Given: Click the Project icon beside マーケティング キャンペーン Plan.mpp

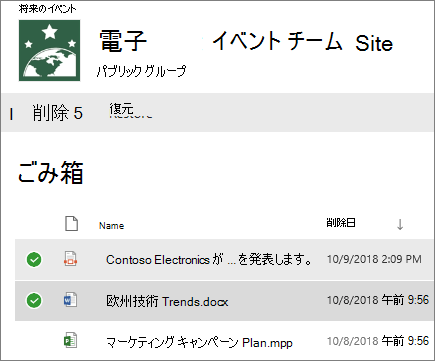Looking at the screenshot, I should click(x=70, y=341).
